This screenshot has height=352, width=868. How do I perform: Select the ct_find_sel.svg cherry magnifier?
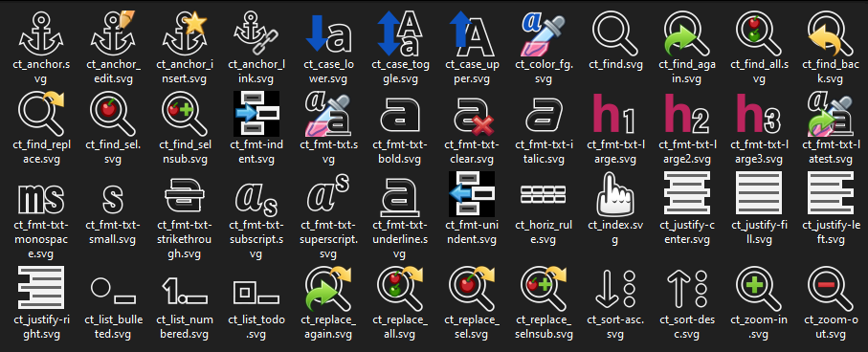point(113,114)
